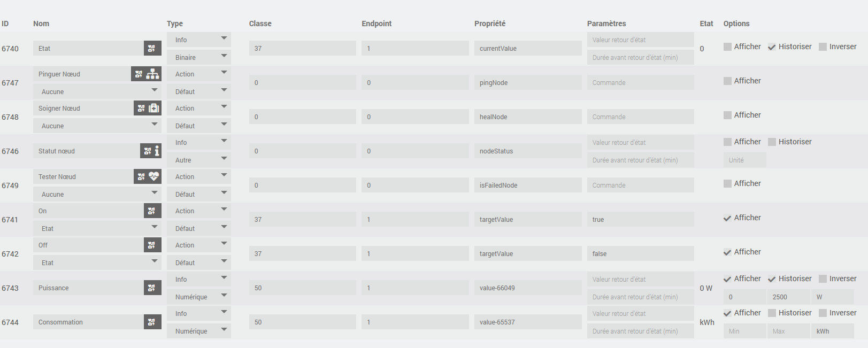Viewport: 868px width, 348px height.
Task: Check Afficher for the Pinguer Nœud command
Action: (x=727, y=81)
